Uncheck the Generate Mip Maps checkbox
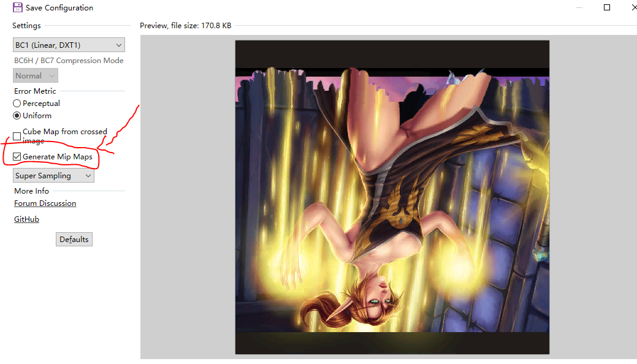The width and height of the screenshot is (637, 364). point(17,157)
